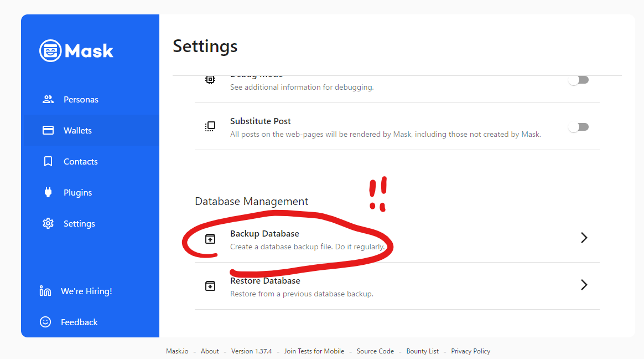Open the Privacy Policy footer link

click(x=471, y=351)
